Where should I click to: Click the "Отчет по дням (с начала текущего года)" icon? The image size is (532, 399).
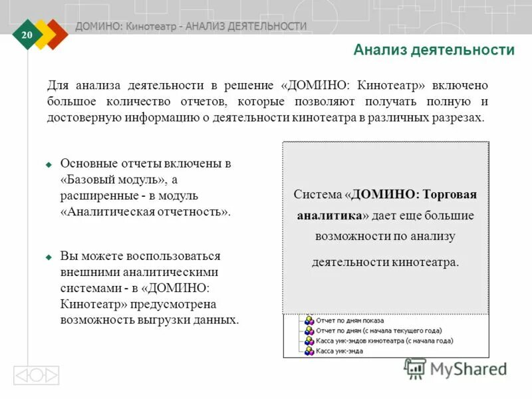point(309,331)
